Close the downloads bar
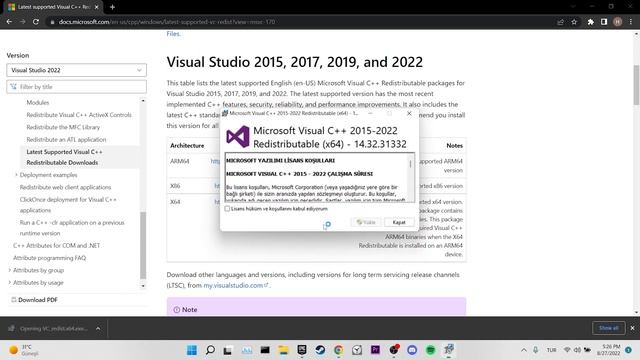 [x=632, y=328]
